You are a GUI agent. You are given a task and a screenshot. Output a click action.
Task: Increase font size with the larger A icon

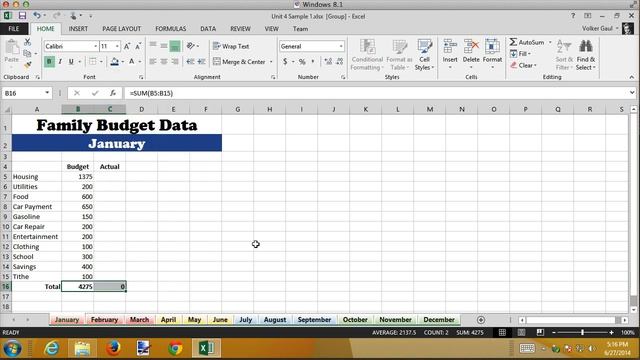[127, 46]
